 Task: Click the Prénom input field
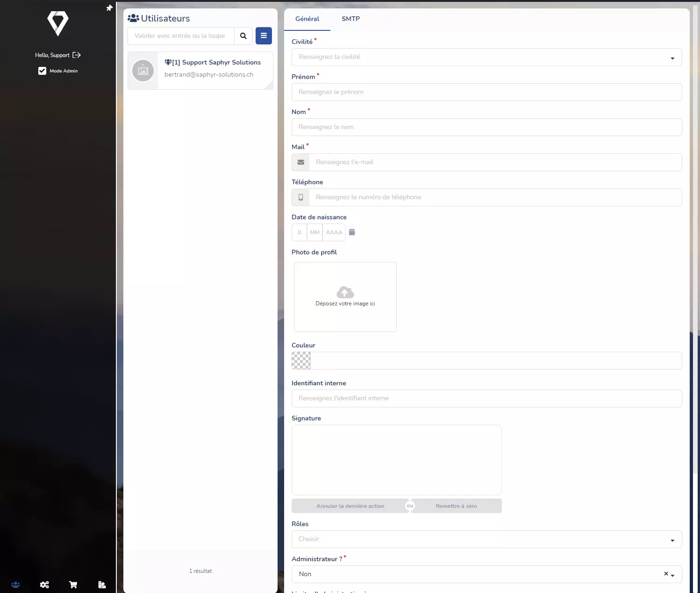click(x=486, y=92)
